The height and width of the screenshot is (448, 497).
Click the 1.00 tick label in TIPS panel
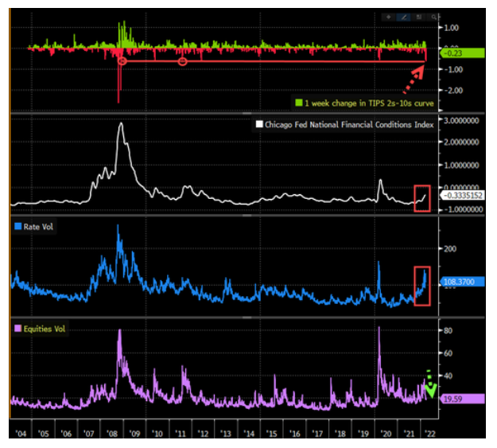point(452,28)
